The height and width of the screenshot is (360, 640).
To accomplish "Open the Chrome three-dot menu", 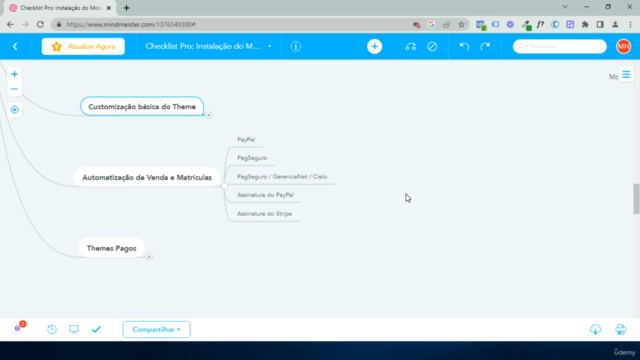I will coord(630,24).
